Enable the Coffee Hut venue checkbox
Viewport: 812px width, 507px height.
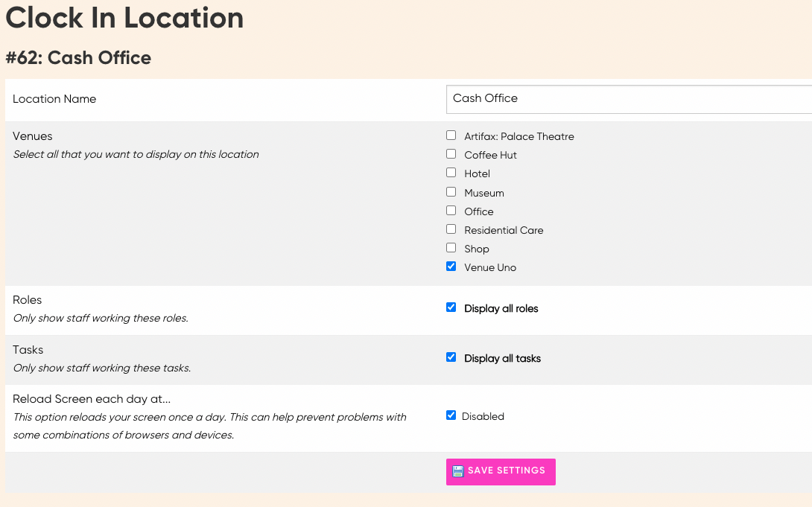[x=451, y=154]
